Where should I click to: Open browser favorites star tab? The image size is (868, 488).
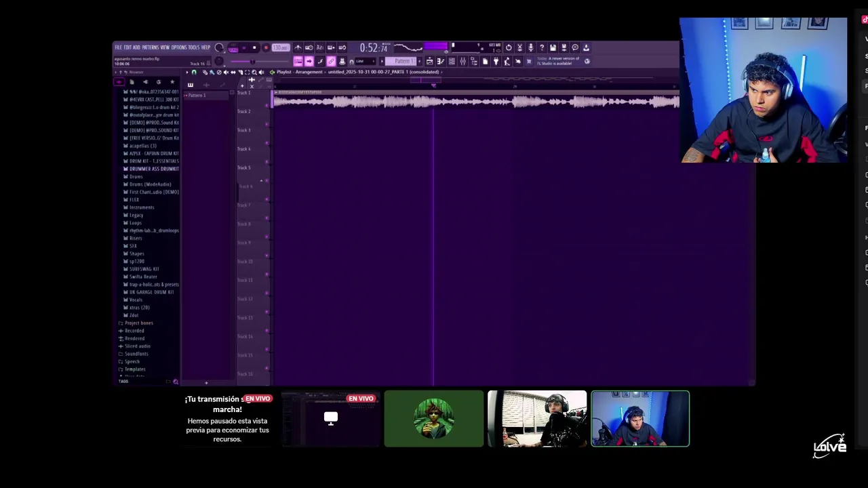click(x=172, y=82)
